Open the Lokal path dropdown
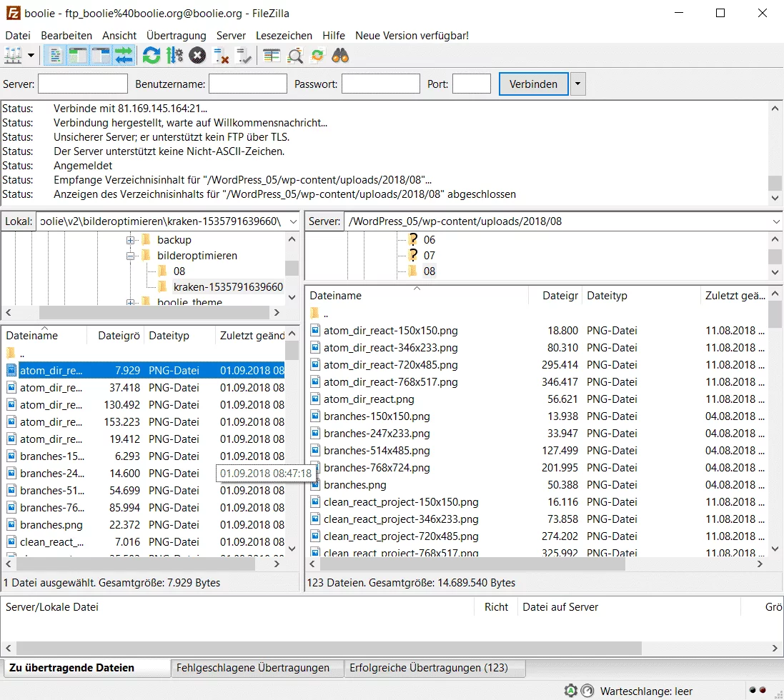The width and height of the screenshot is (784, 700). click(x=293, y=221)
